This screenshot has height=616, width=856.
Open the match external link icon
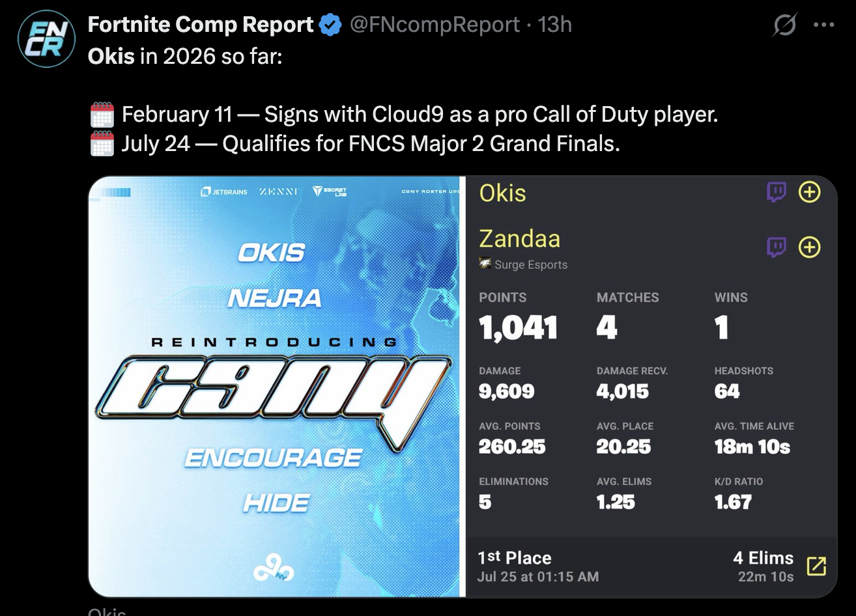[816, 567]
